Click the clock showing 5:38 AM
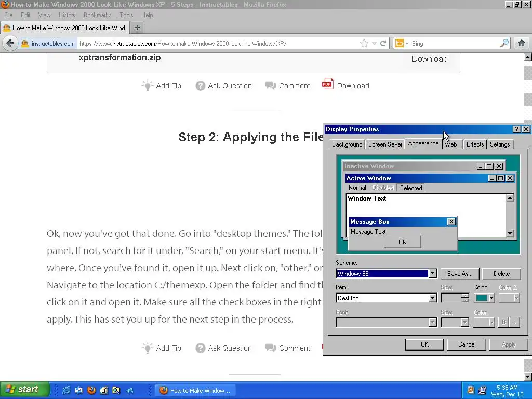This screenshot has height=399, width=532. tap(507, 388)
